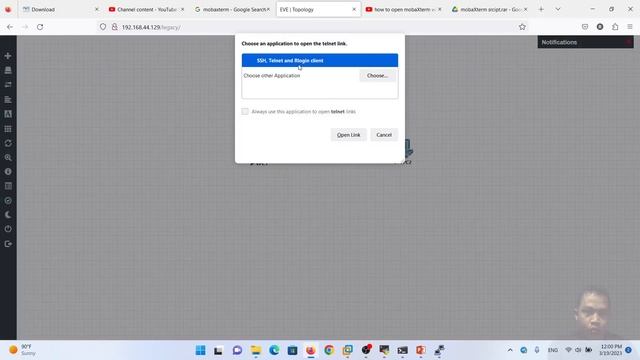Close the lab with the power icon

8,229
